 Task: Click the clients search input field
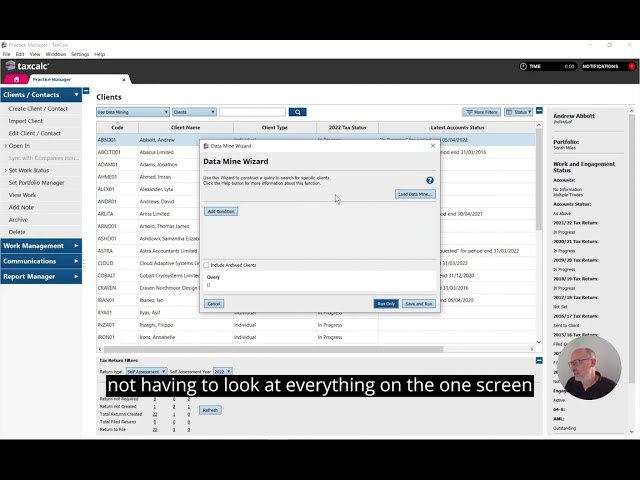pos(252,112)
